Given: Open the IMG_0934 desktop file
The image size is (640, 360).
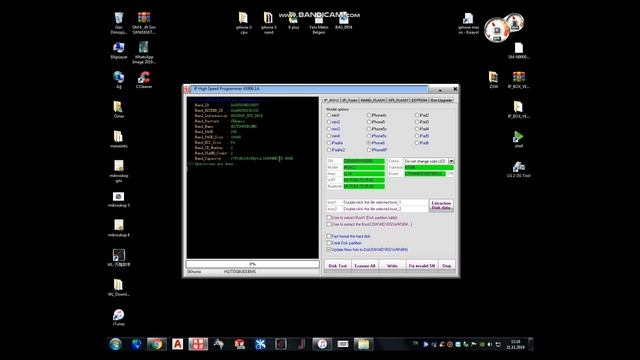Looking at the screenshot, I should coord(343,21).
